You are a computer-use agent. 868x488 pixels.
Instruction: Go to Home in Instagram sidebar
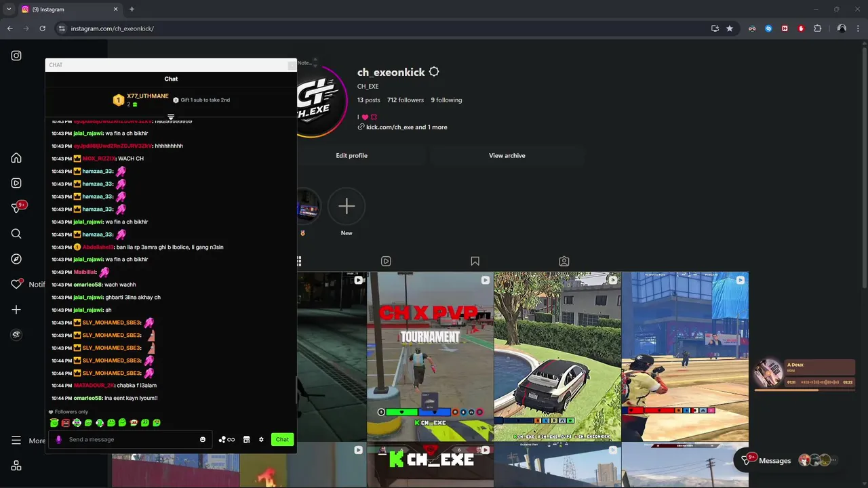(16, 158)
